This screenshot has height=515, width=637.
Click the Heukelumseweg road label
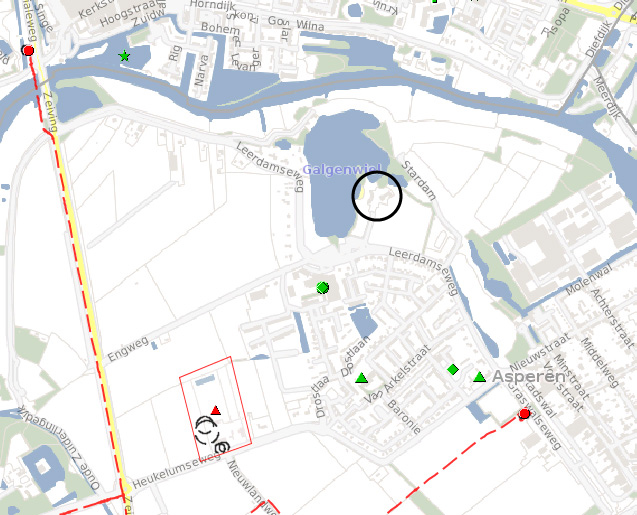pos(176,470)
